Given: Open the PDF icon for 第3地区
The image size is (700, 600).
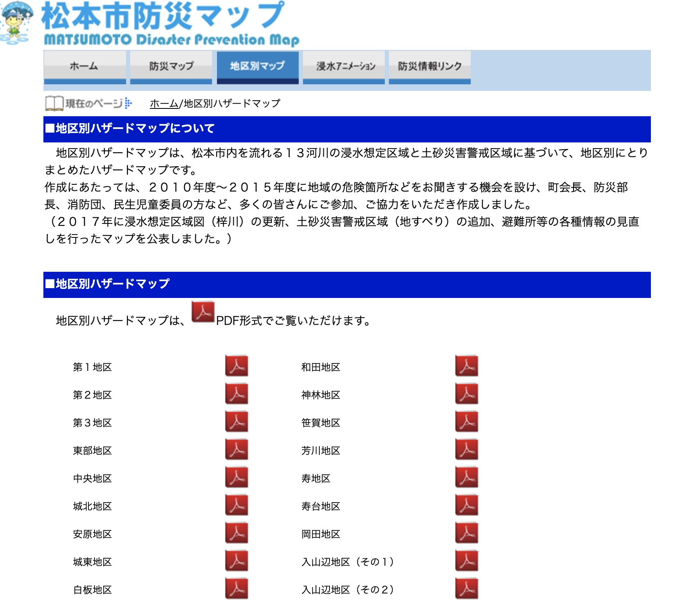Looking at the screenshot, I should (x=237, y=421).
